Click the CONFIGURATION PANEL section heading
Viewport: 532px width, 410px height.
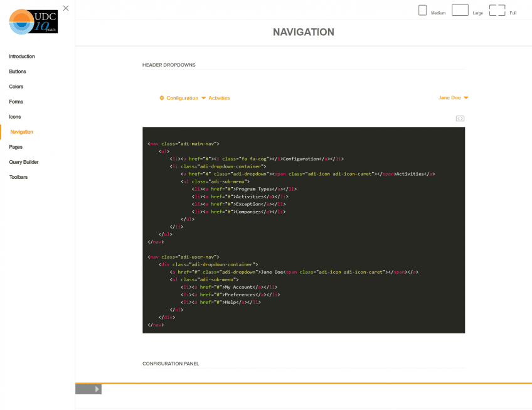(171, 364)
